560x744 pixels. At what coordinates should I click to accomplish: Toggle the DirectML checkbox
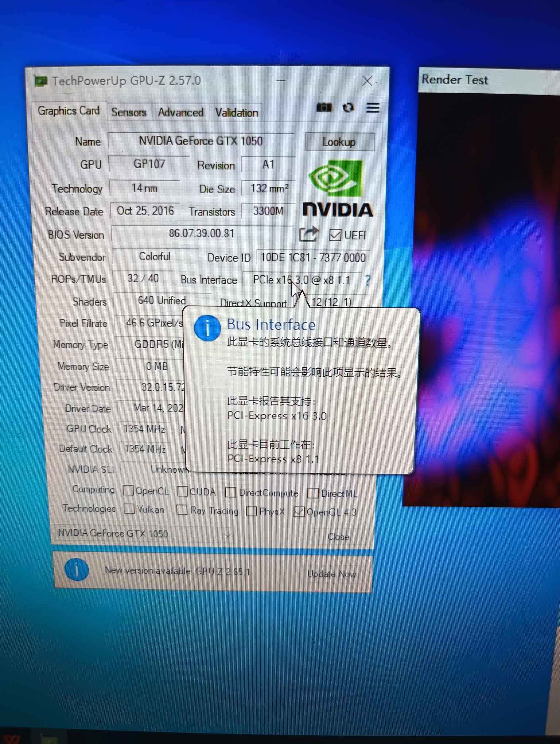[313, 493]
